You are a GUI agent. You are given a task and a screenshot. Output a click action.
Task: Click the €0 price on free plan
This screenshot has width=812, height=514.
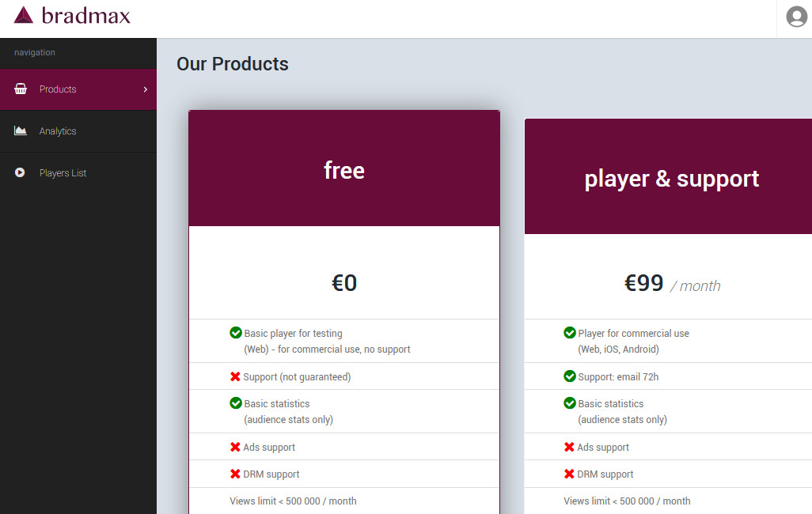[x=344, y=283]
